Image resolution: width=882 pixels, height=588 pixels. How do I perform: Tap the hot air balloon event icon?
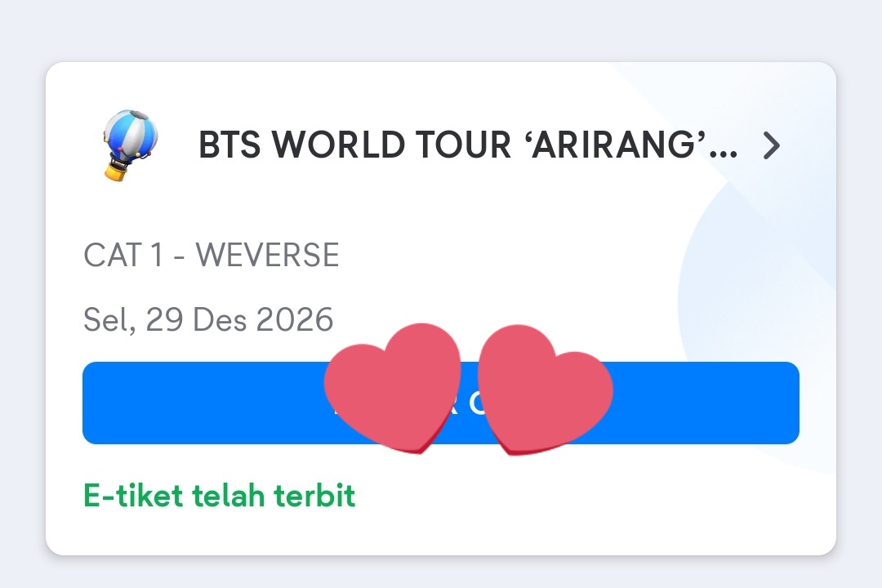[x=131, y=145]
